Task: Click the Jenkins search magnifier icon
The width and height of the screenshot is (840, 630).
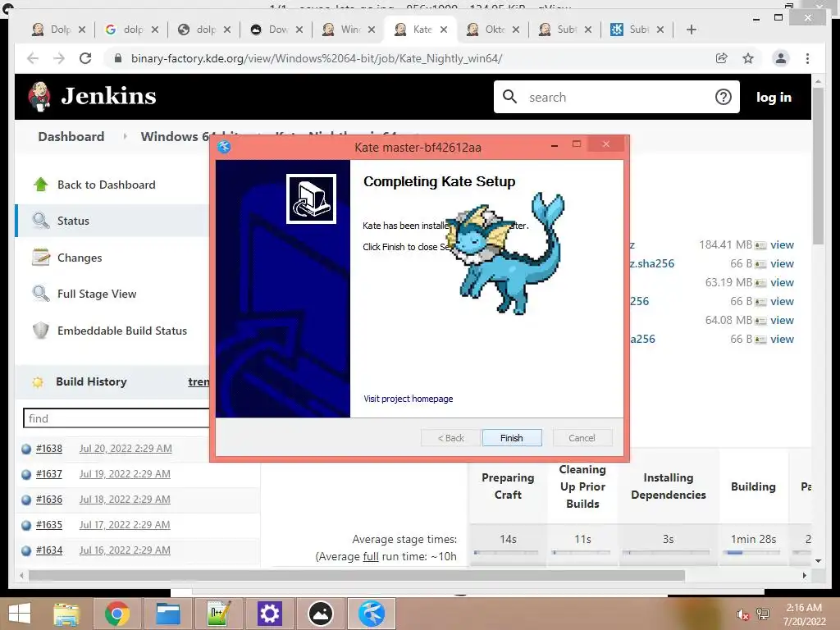Action: coord(509,97)
